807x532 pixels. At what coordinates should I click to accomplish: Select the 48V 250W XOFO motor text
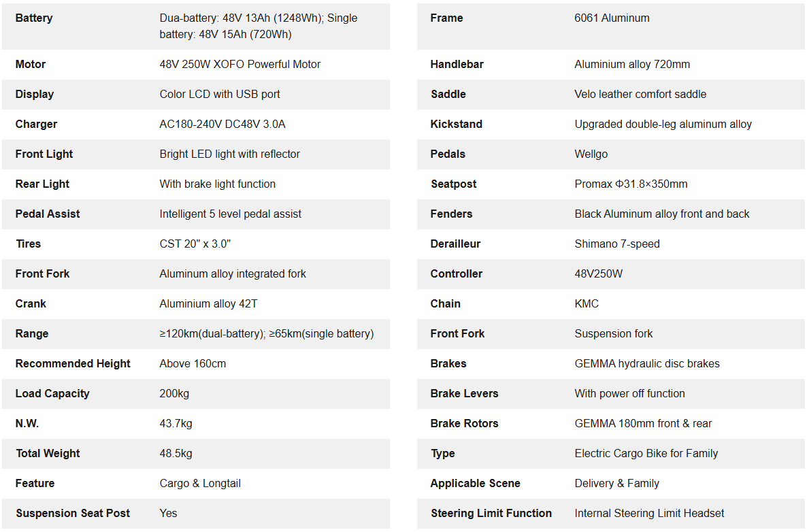click(x=240, y=65)
